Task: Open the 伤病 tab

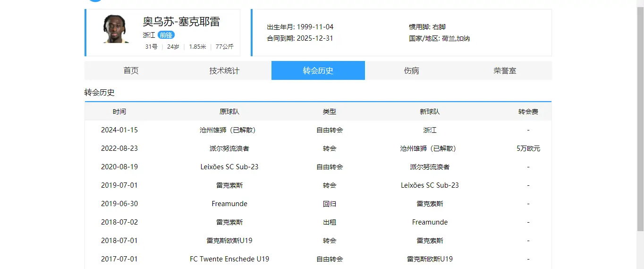Action: 411,70
